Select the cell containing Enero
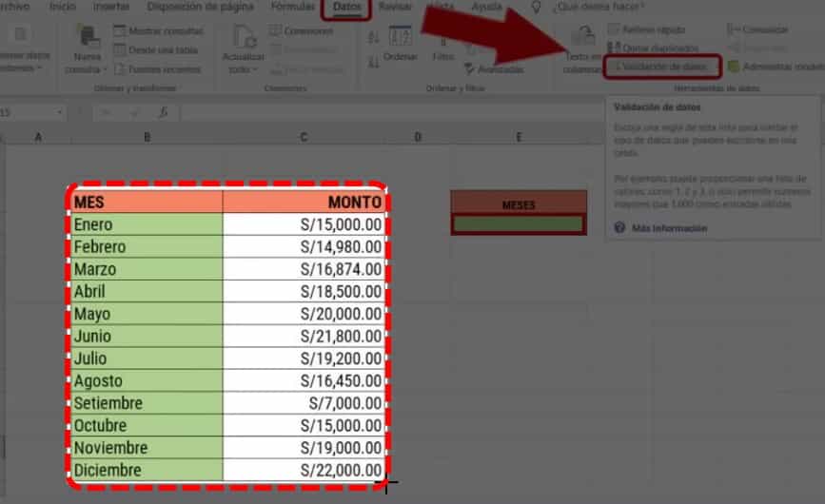Screen dimensions: 825x504 (x=147, y=224)
